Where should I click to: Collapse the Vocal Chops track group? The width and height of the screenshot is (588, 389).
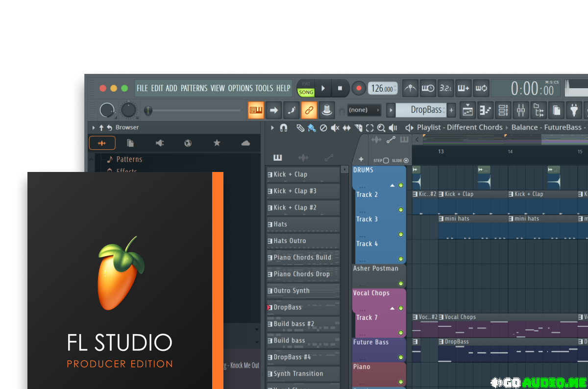click(x=392, y=309)
